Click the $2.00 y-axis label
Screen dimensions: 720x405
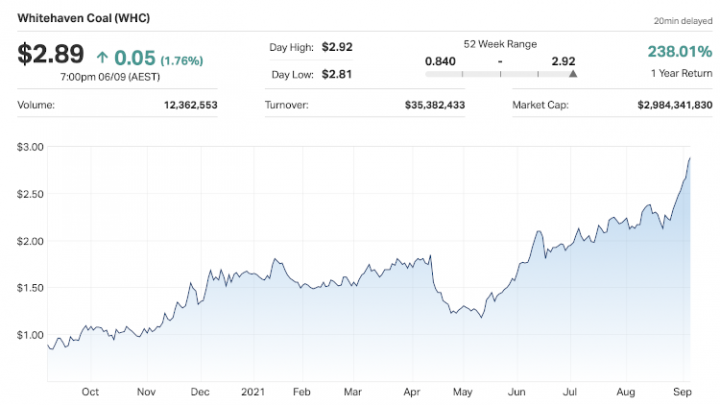point(30,242)
